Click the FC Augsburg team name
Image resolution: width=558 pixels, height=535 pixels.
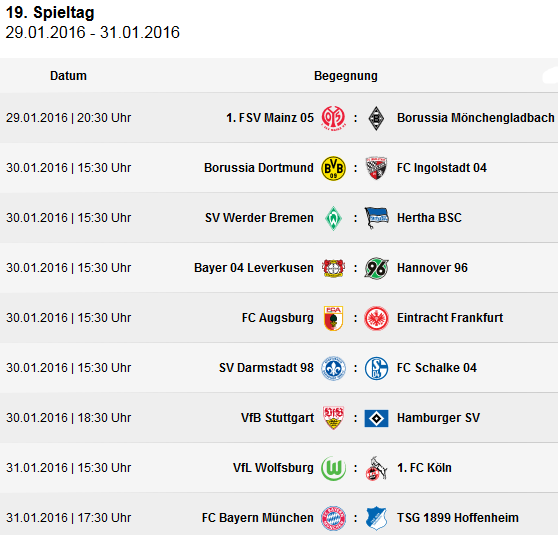[278, 318]
